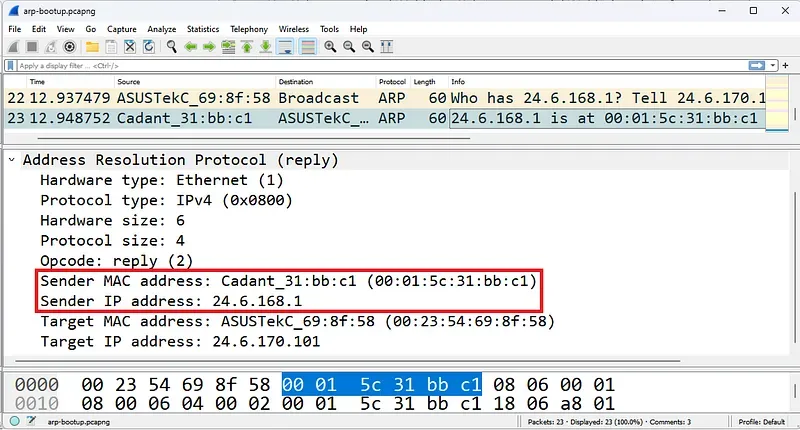Toggle auto-scroll during live capture
This screenshot has height=430, width=800.
[285, 47]
